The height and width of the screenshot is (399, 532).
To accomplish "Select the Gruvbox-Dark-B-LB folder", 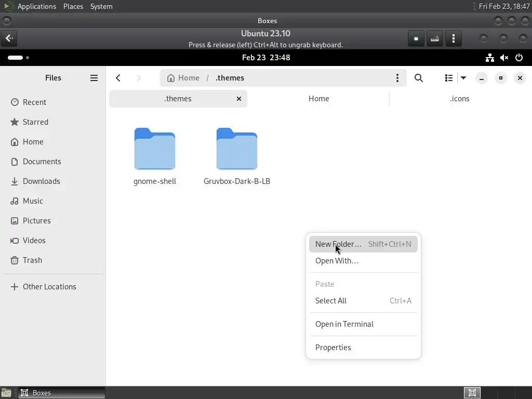I will pyautogui.click(x=237, y=156).
